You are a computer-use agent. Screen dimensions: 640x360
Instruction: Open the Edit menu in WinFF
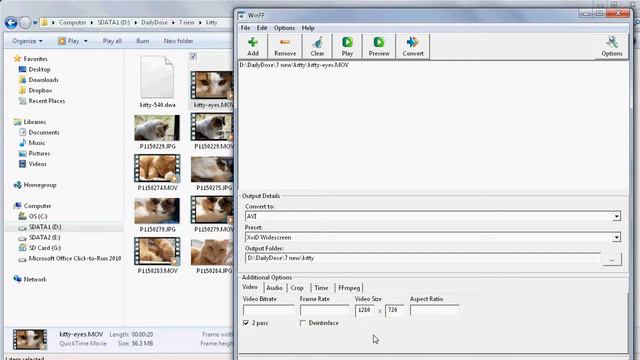[262, 28]
